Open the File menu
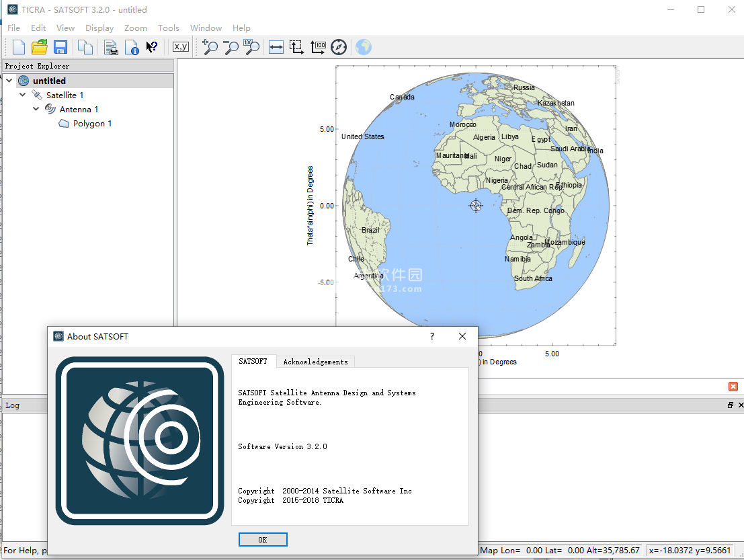Viewport: 744px width, 560px height. tap(13, 28)
